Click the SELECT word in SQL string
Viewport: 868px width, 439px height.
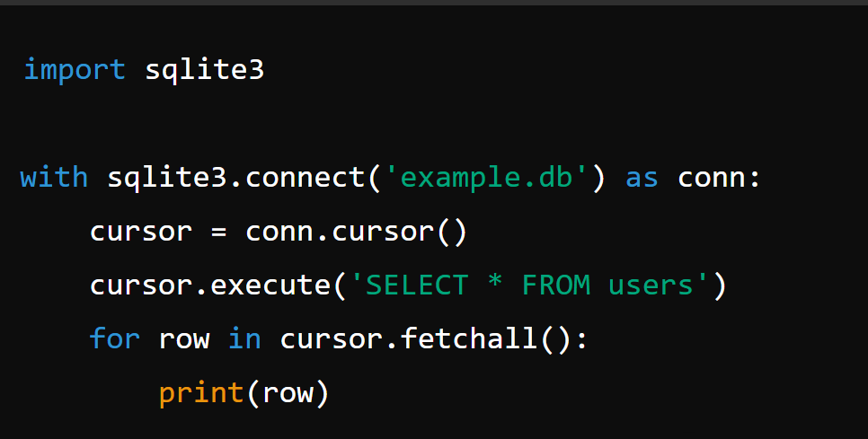click(x=417, y=285)
